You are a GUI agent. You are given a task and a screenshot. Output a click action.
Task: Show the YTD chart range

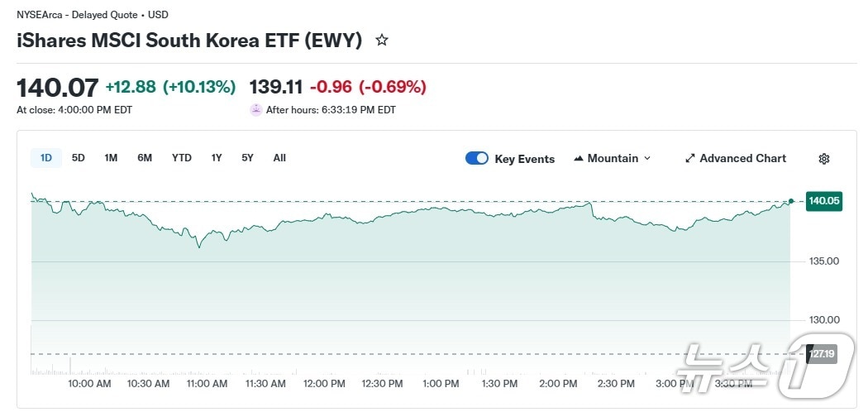click(182, 158)
